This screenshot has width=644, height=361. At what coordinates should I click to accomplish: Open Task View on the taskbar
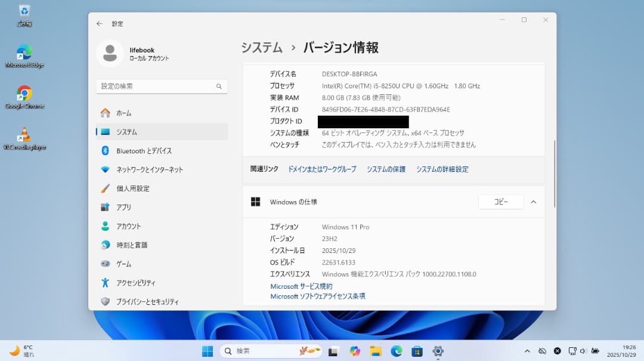333,351
